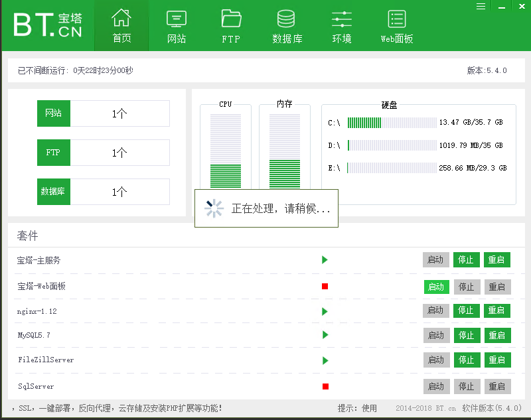Stop nginx-1.12 with 停止
The image size is (531, 420).
(467, 311)
